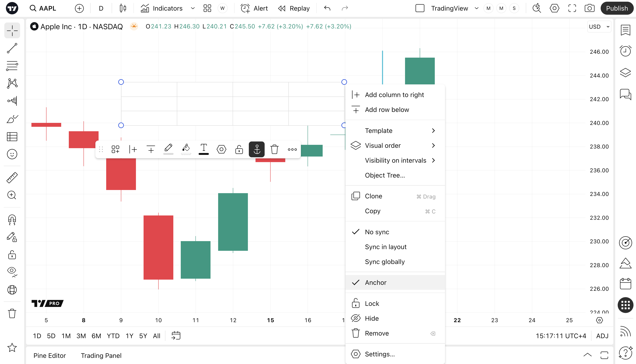The height and width of the screenshot is (364, 636).
Task: Open the table drawing tool
Action: pyautogui.click(x=12, y=136)
